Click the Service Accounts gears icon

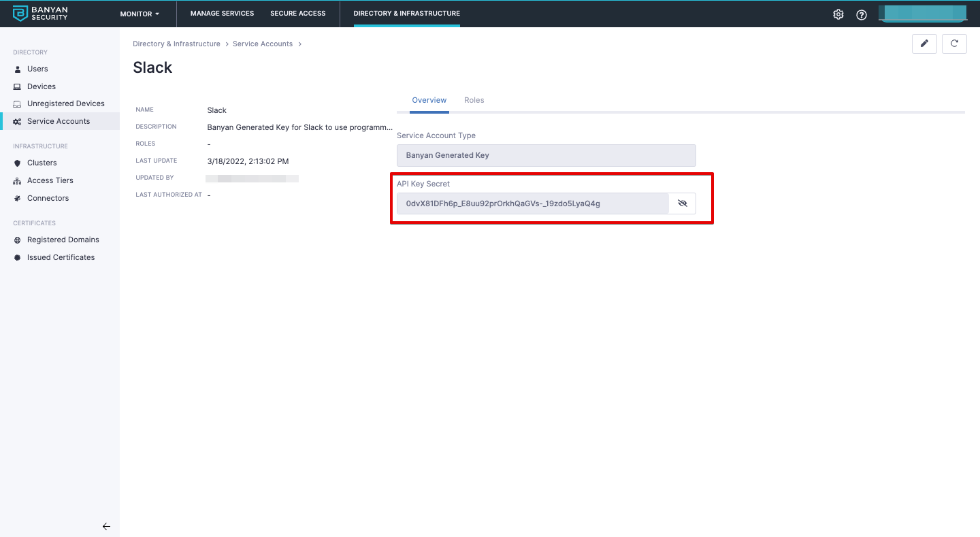18,122
